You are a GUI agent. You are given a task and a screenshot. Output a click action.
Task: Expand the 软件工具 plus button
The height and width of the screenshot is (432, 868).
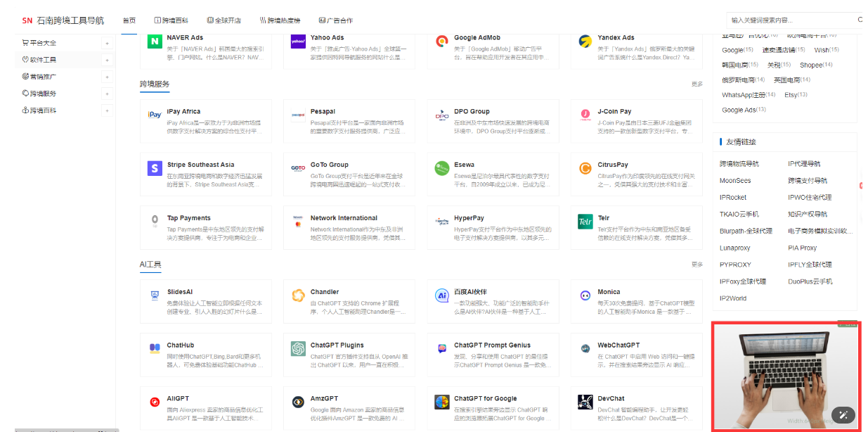click(107, 60)
